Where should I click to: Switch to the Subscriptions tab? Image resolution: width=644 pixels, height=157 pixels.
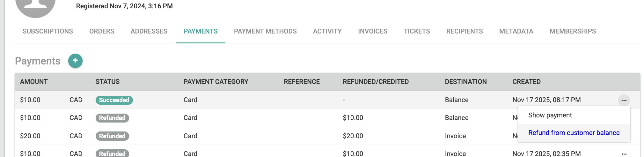tap(48, 31)
